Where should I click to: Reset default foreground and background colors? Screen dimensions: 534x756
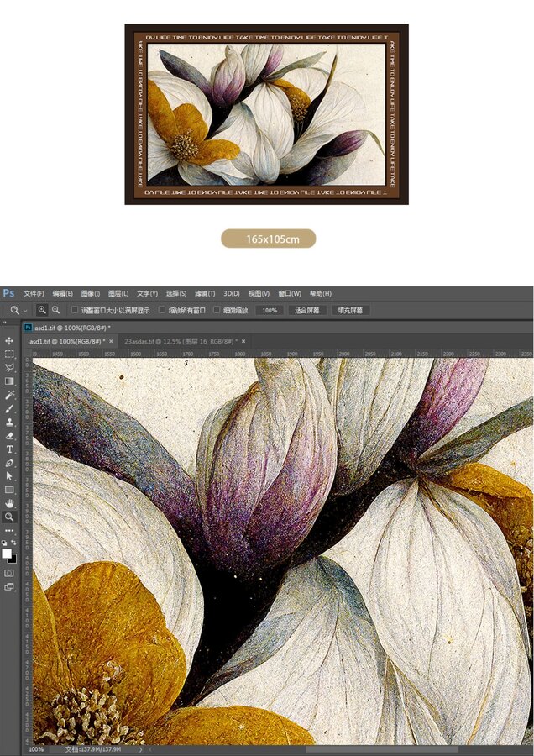[4, 543]
